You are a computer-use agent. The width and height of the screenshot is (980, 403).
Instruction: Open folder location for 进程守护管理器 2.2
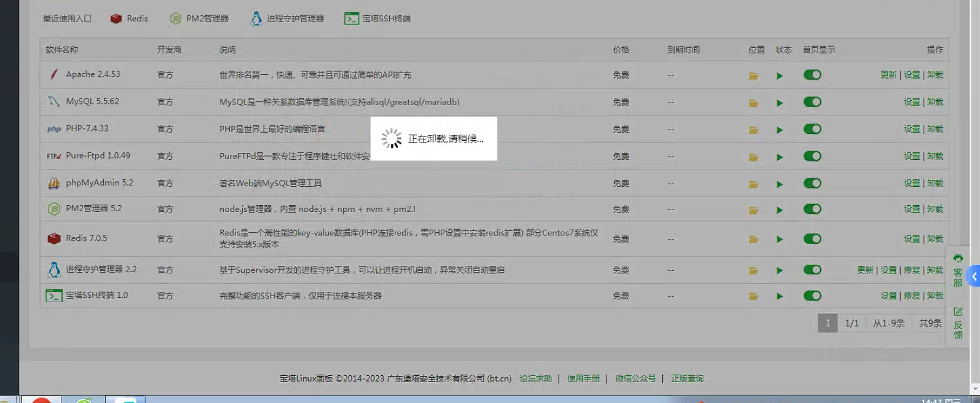click(753, 270)
